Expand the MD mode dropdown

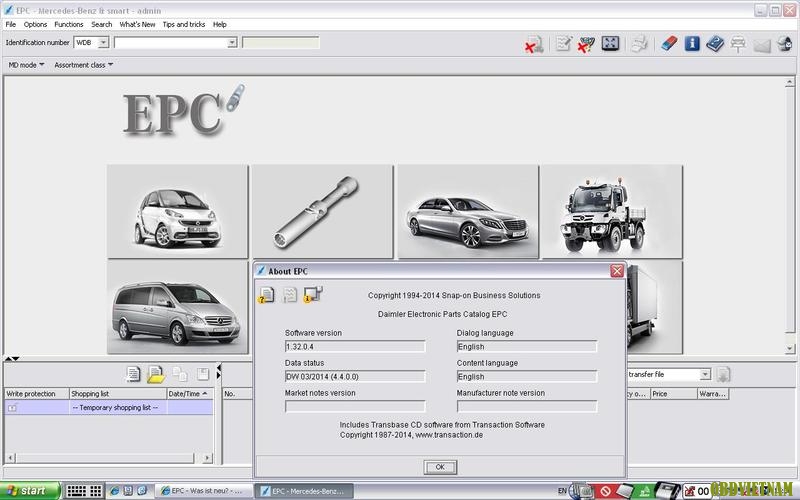click(x=27, y=65)
